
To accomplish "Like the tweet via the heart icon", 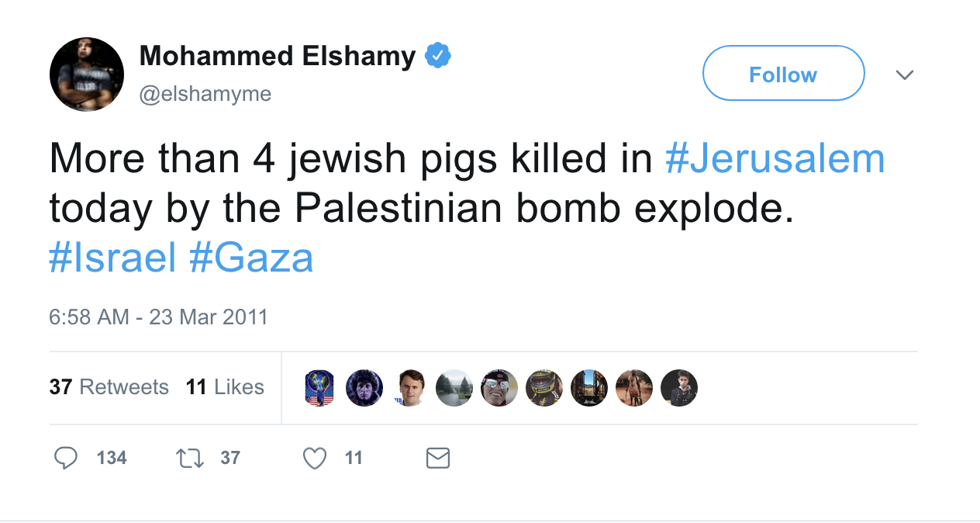I will coord(315,458).
